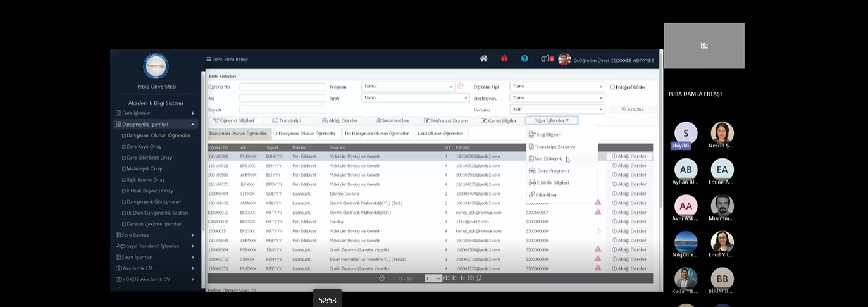This screenshot has height=307, width=868.
Task: Open page number dropdown in pager
Action: point(433,278)
